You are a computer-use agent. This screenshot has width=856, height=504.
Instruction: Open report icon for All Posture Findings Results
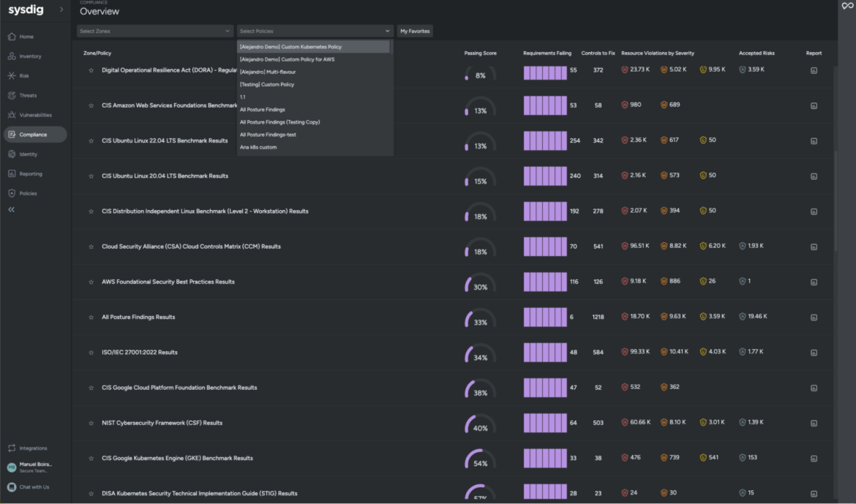click(x=814, y=317)
